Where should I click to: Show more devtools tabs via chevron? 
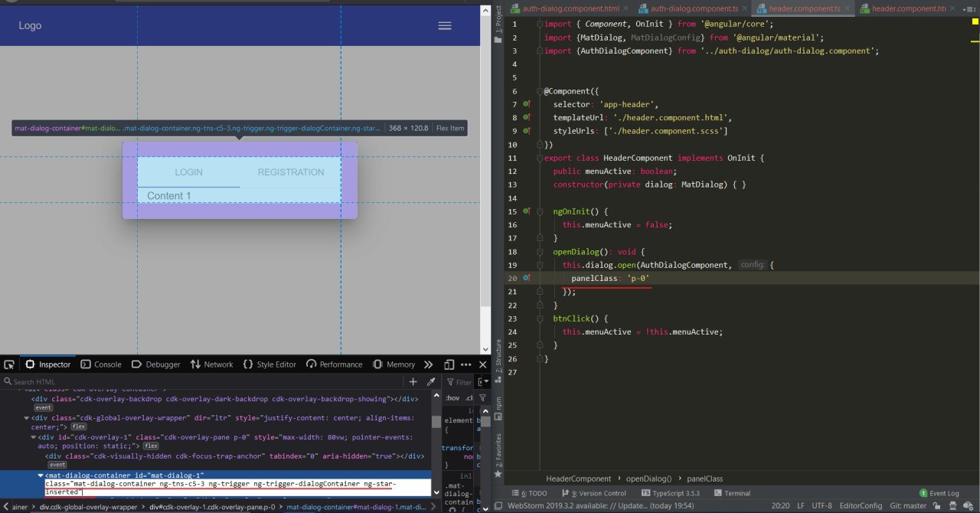pos(428,364)
